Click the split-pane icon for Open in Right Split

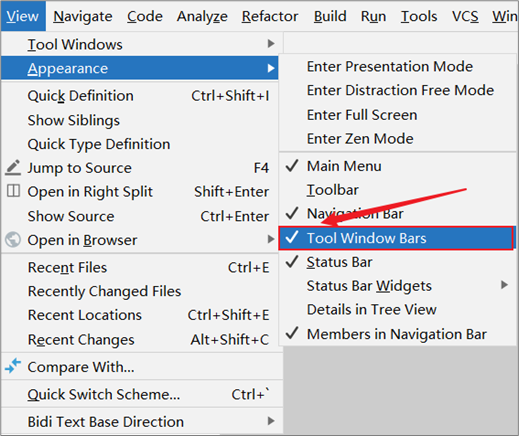tap(13, 191)
